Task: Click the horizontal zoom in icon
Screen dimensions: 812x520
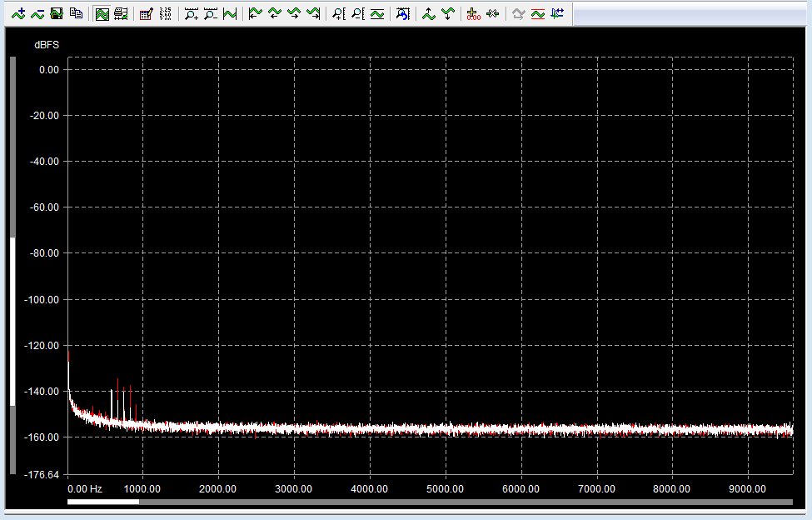Action: (x=191, y=14)
